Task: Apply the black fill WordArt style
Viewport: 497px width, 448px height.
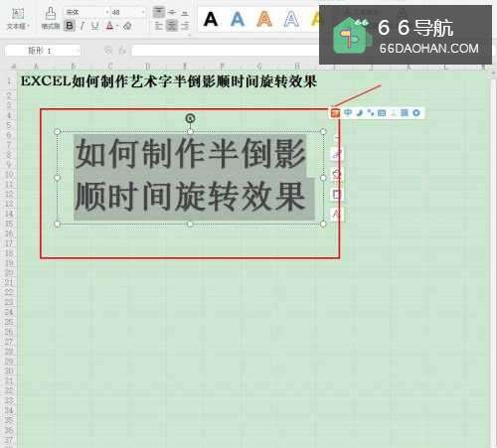Action: 211,19
